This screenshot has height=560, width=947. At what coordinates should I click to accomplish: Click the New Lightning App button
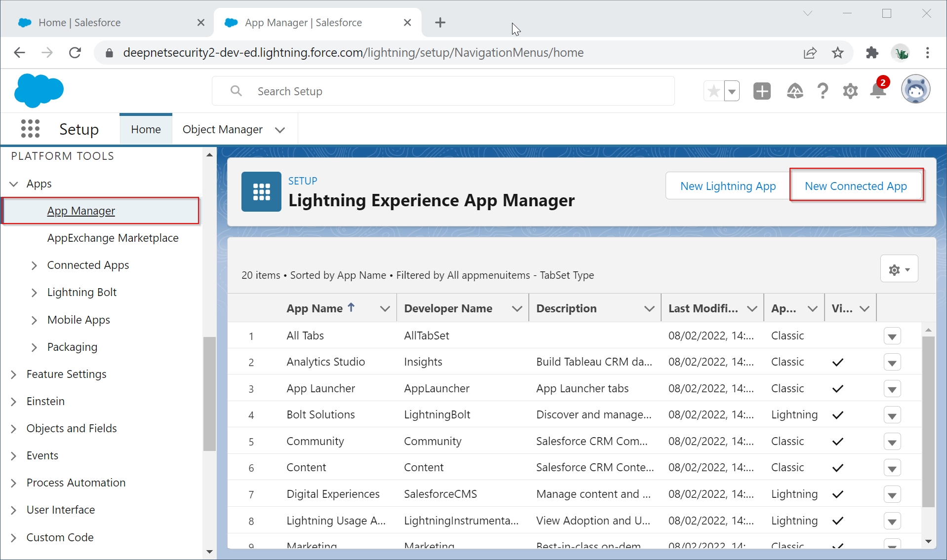click(x=727, y=186)
